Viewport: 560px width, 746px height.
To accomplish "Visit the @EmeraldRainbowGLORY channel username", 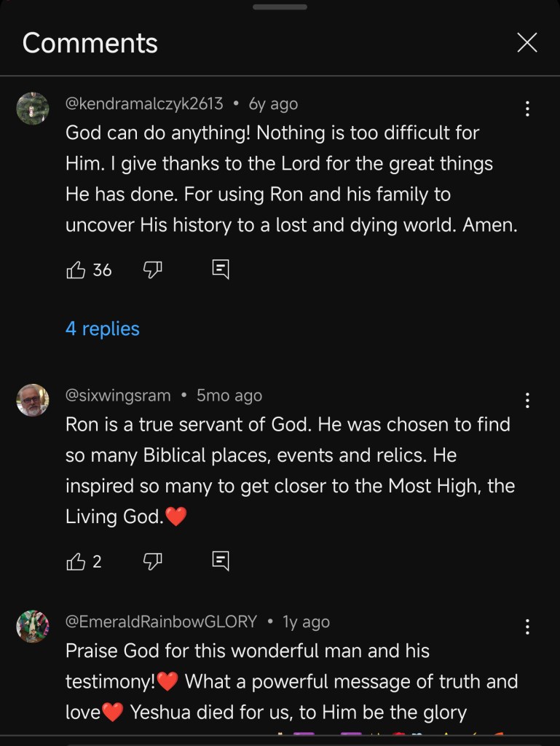I will click(161, 621).
